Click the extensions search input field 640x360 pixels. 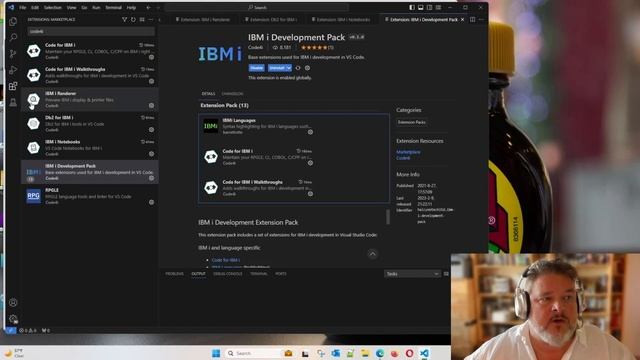tap(91, 31)
